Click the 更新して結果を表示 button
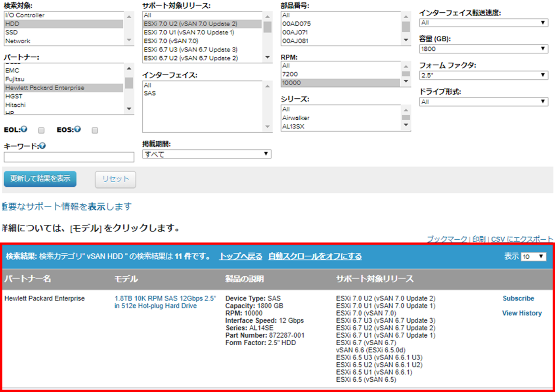This screenshot has width=555, height=392. point(40,179)
